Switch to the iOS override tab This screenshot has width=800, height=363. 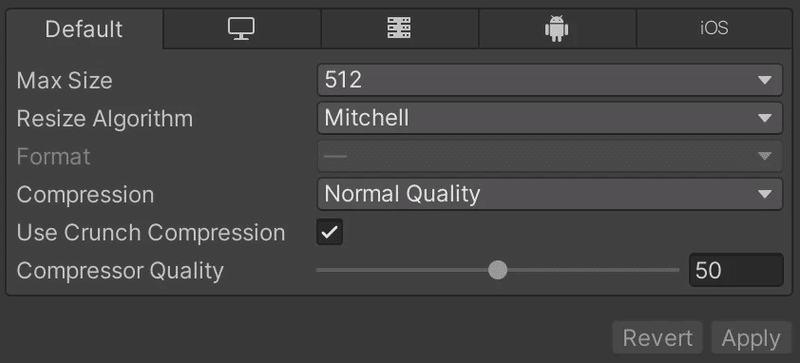[714, 29]
